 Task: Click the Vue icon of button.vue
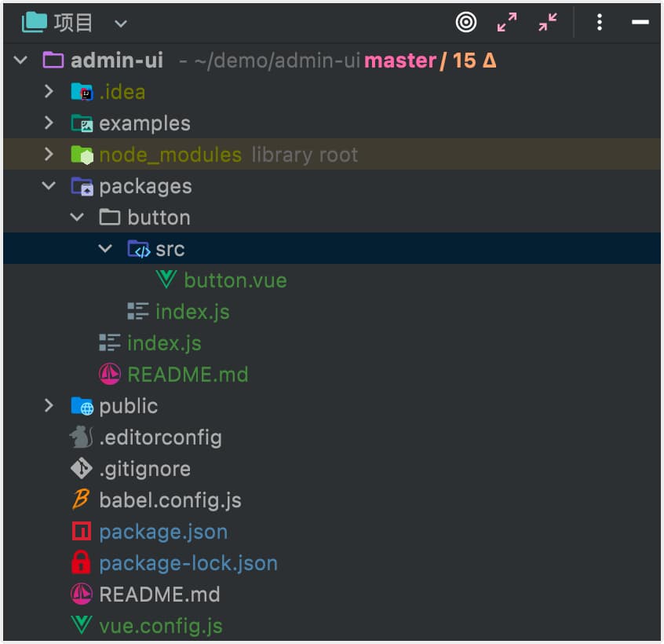166,280
